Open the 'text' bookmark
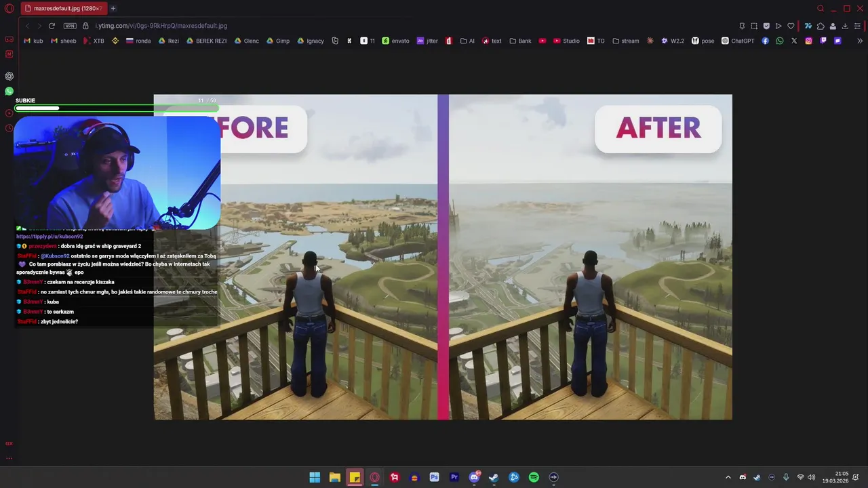 [492, 41]
